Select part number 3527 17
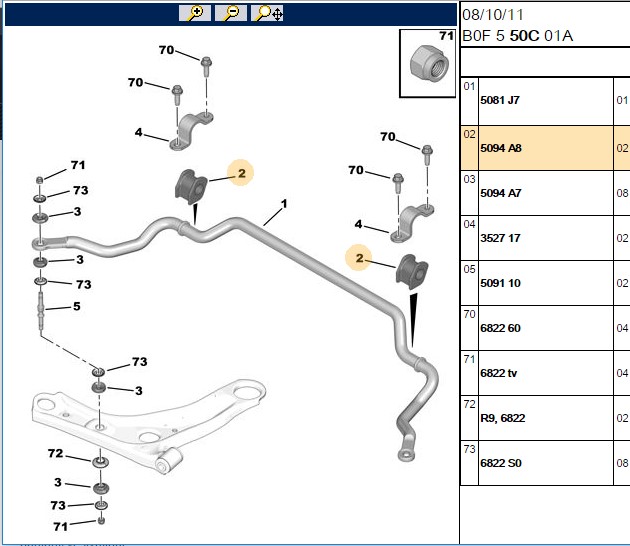Screen dimensions: 630x546 pos(500,238)
